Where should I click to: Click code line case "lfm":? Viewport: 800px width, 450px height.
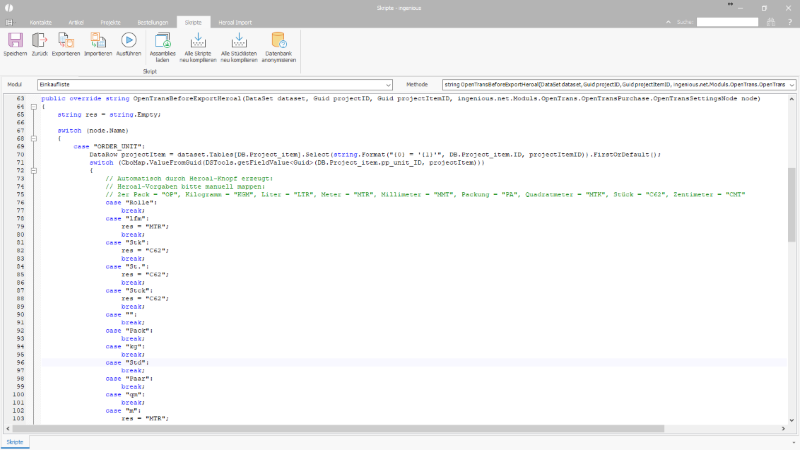coord(129,218)
